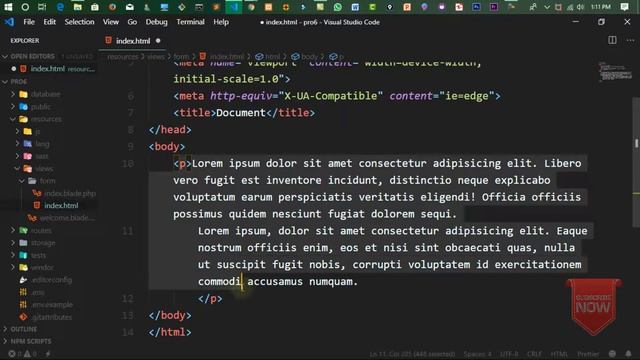This screenshot has height=360, width=640.
Task: Open Photoshop from the taskbar
Action: [x=476, y=7]
